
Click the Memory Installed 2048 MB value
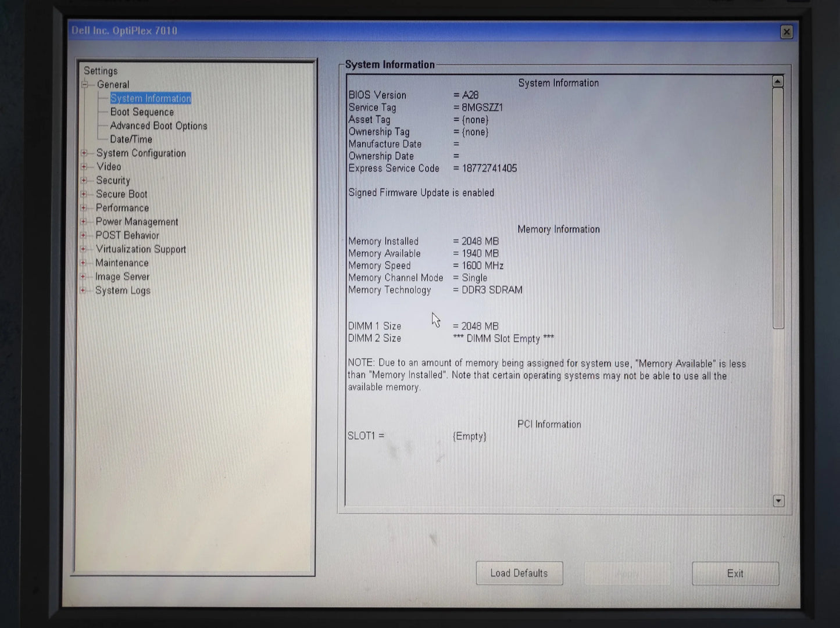pos(480,241)
